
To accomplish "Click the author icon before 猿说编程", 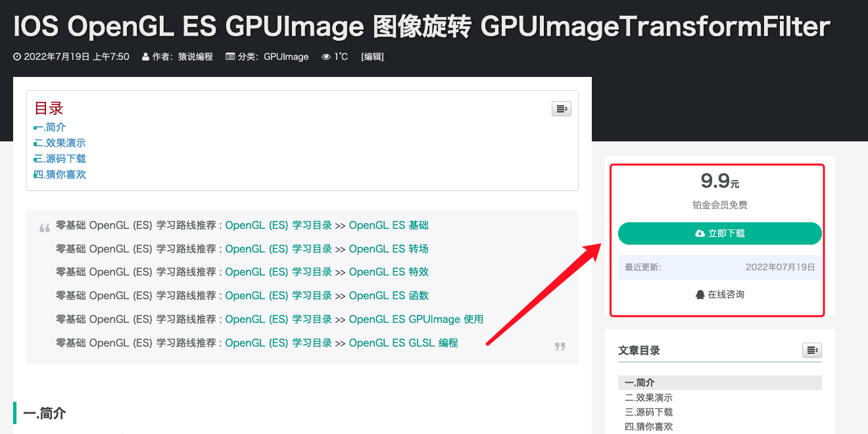I will 145,57.
